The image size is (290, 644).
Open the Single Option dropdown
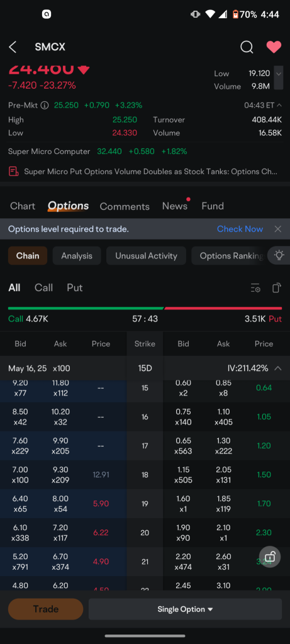click(185, 609)
